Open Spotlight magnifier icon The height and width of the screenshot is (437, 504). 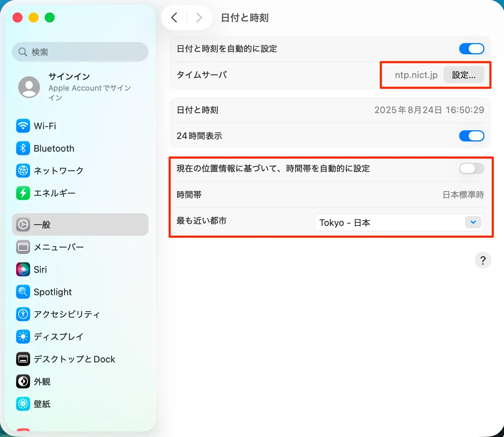pyautogui.click(x=23, y=292)
